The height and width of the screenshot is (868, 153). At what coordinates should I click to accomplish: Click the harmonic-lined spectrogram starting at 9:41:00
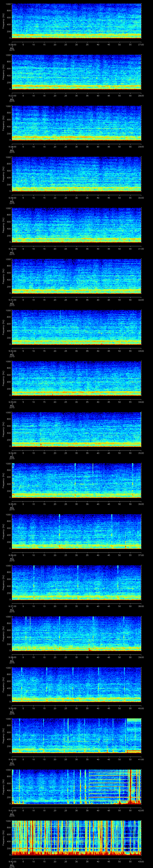[x=76, y=787]
